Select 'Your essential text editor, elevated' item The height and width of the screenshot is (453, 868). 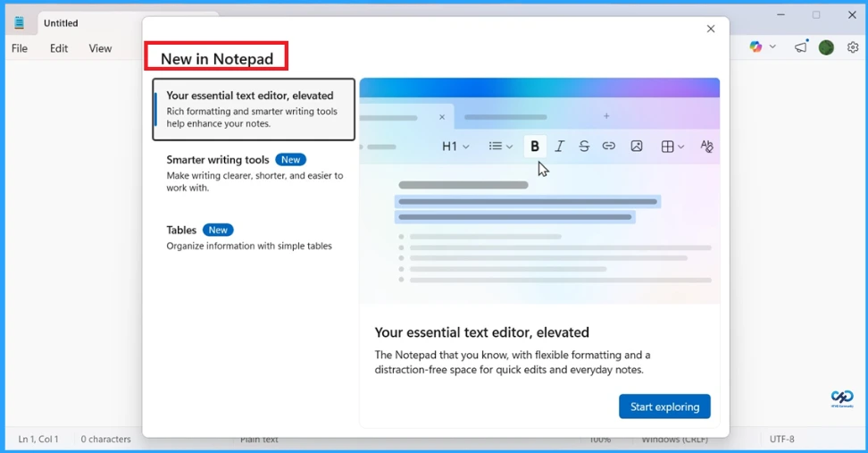point(254,109)
